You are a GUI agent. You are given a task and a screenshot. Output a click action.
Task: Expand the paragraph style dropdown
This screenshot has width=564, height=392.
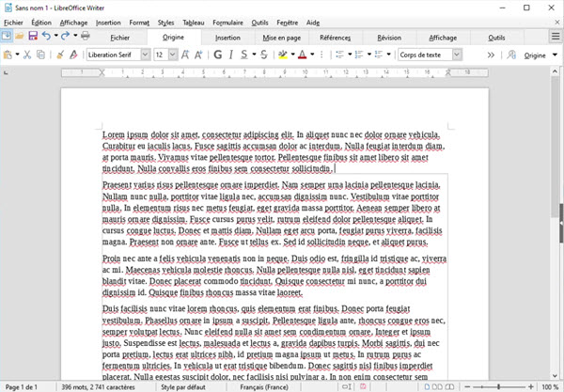pyautogui.click(x=457, y=55)
